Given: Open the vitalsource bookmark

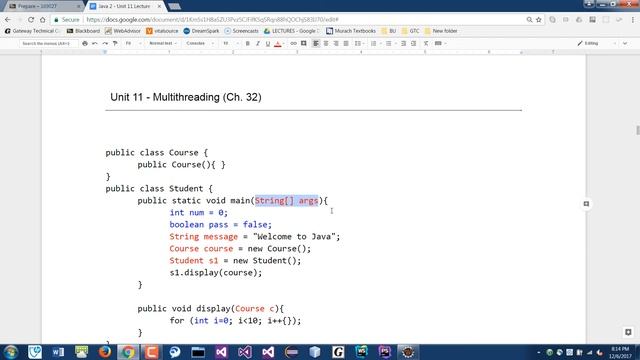Looking at the screenshot, I should (x=162, y=31).
